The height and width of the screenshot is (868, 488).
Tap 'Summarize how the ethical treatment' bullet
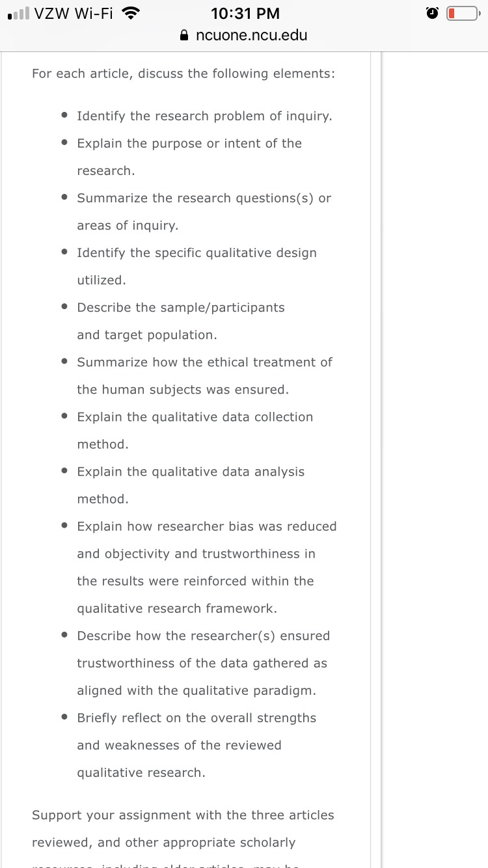(x=204, y=375)
